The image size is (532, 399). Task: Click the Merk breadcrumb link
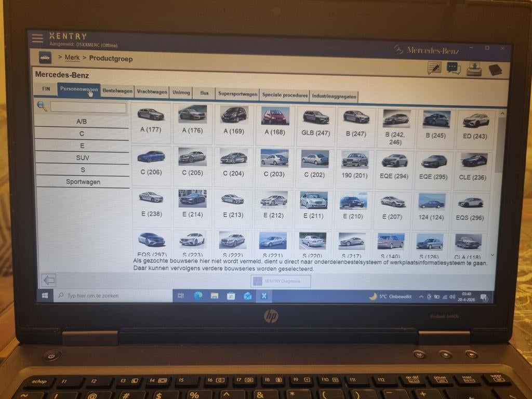(72, 58)
